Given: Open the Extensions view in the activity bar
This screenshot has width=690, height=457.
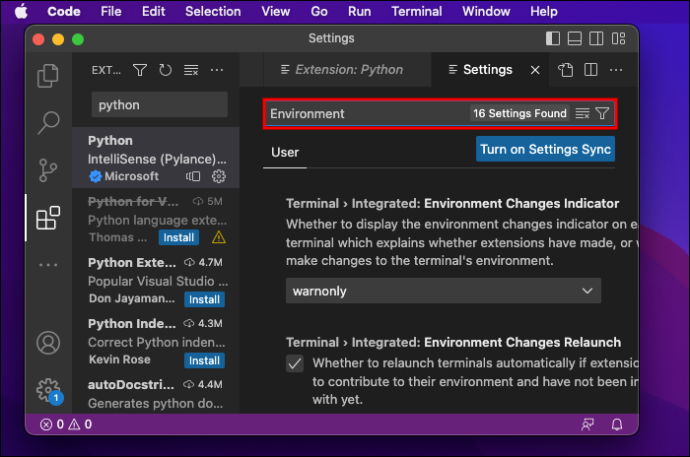Looking at the screenshot, I should (48, 218).
